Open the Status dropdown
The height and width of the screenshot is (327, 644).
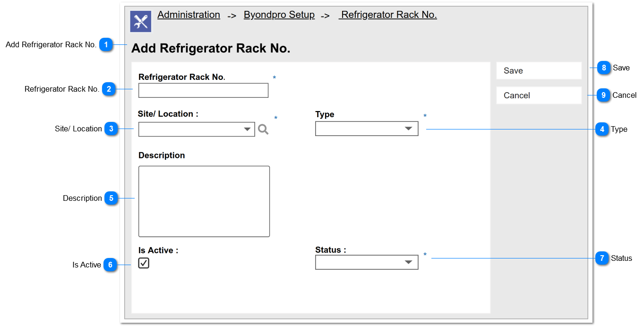(367, 262)
